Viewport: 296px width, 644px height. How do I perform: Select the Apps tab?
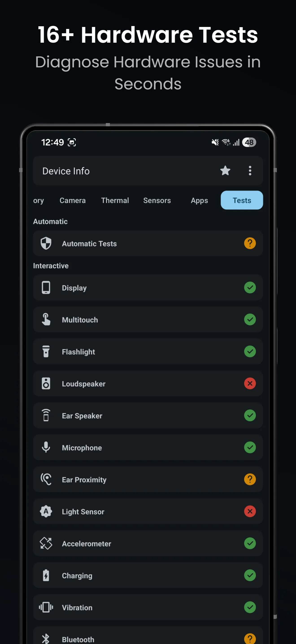pyautogui.click(x=199, y=200)
